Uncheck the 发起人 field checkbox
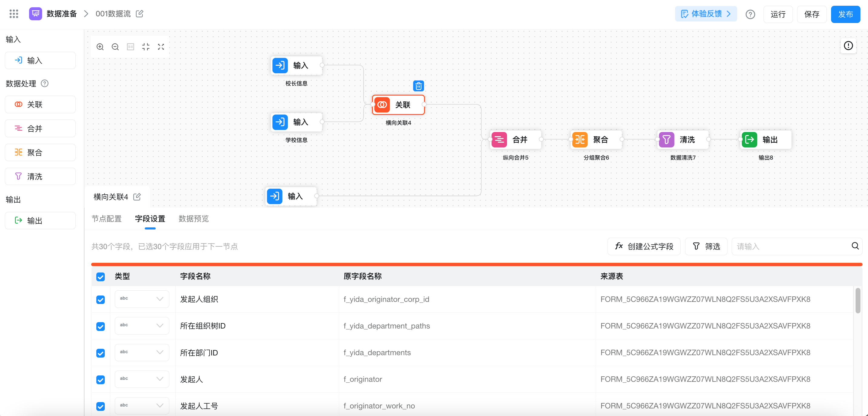This screenshot has width=868, height=416. coord(101,379)
